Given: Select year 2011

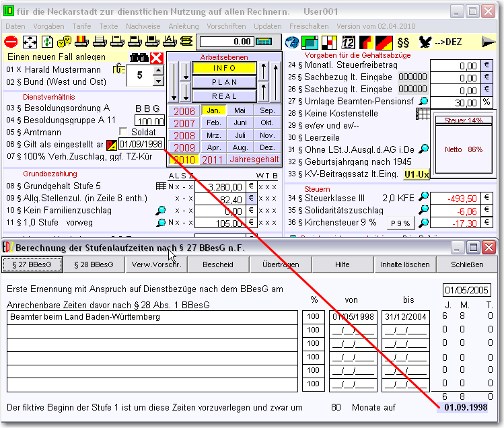Looking at the screenshot, I should click(212, 159).
